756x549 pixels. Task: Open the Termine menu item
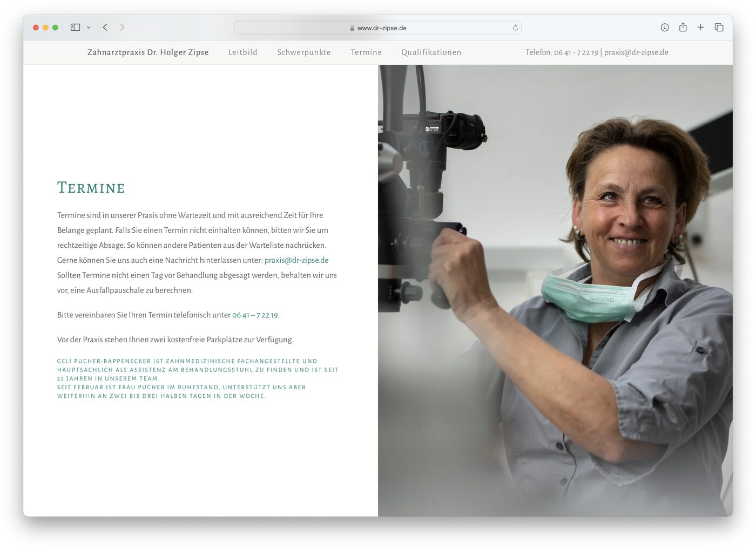[x=366, y=52]
